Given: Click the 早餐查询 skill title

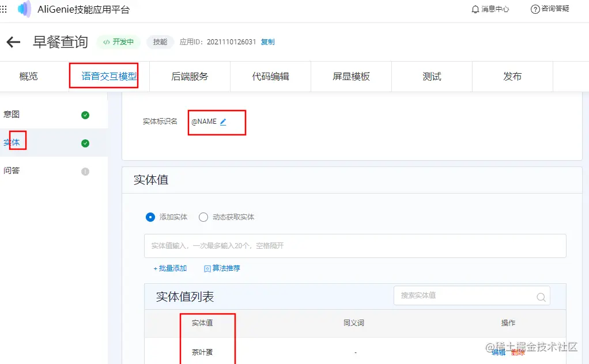Looking at the screenshot, I should click(x=61, y=42).
